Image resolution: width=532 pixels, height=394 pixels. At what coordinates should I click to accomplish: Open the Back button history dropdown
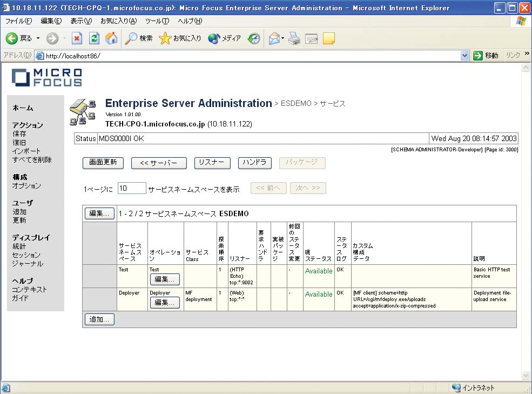38,38
